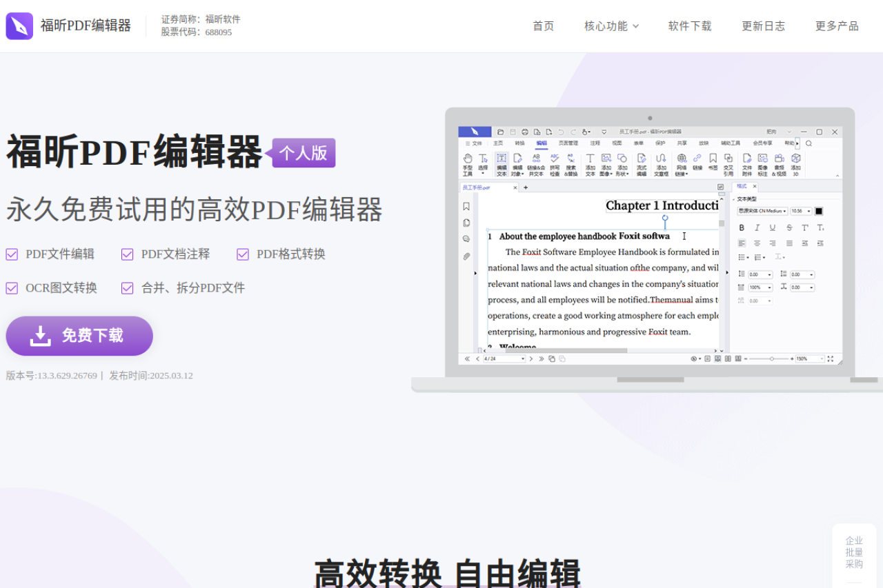Screen dimensions: 883x588
Task: Open the pages panel from the left sidebar
Action: point(466,223)
